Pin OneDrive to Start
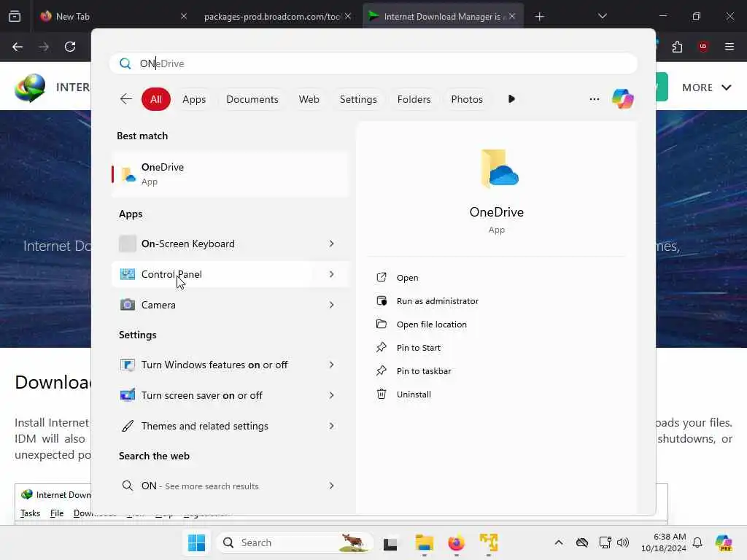 pos(409,348)
